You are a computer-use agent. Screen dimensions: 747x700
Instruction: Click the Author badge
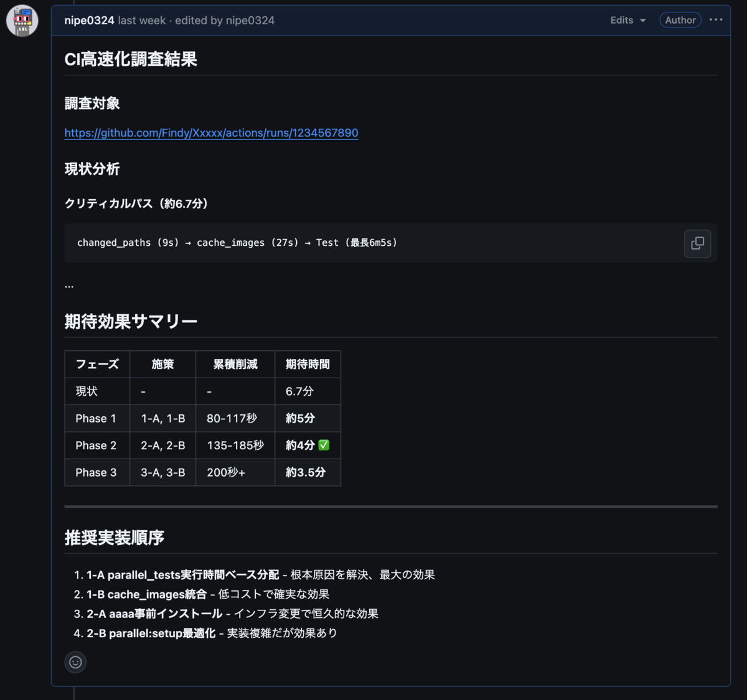(680, 21)
